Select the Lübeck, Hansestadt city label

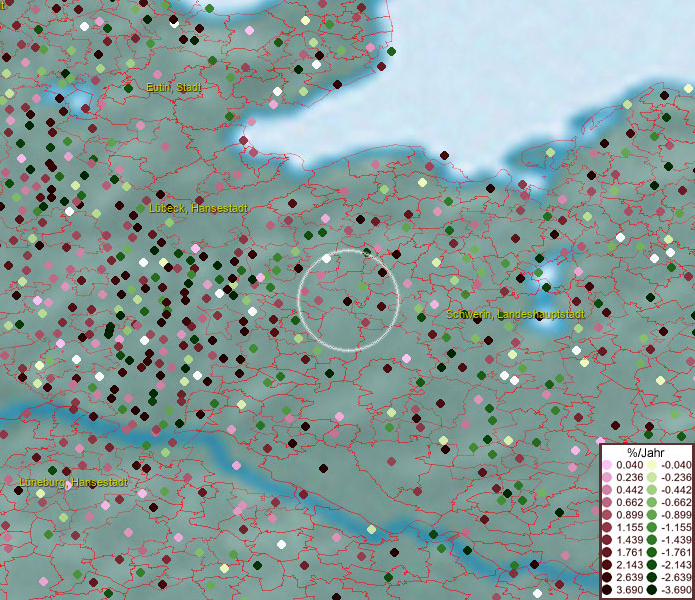point(197,208)
